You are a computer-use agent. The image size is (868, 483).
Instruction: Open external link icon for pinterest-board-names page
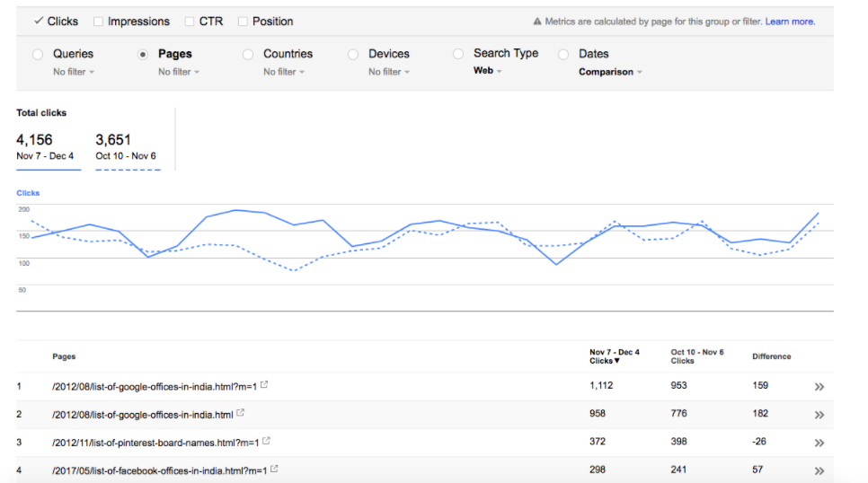pyautogui.click(x=267, y=442)
